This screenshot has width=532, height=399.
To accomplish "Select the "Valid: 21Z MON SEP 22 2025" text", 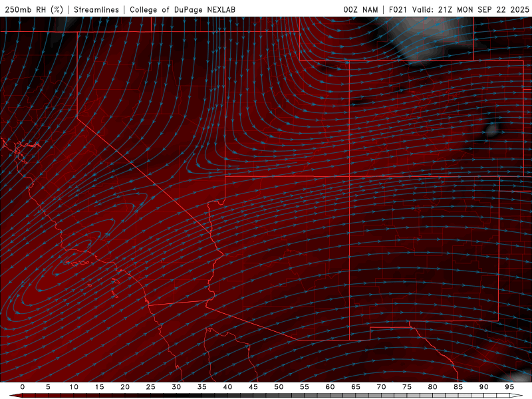I will [x=471, y=9].
